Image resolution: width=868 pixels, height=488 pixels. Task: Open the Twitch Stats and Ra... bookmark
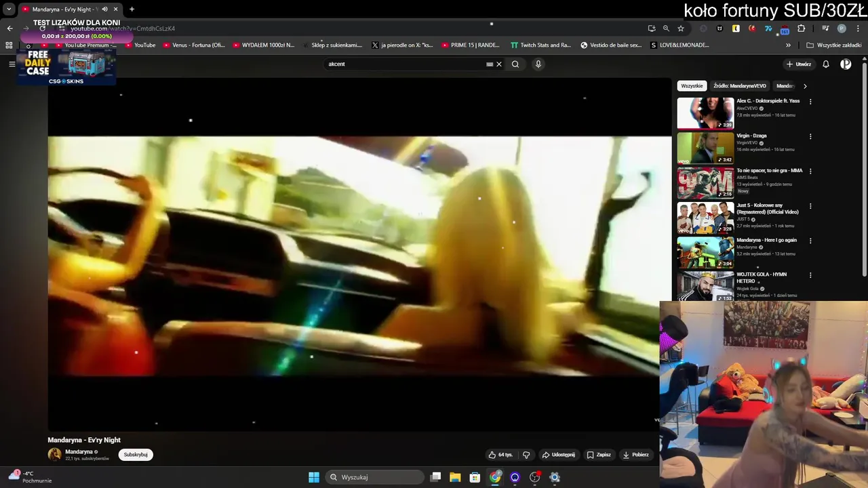pos(540,45)
